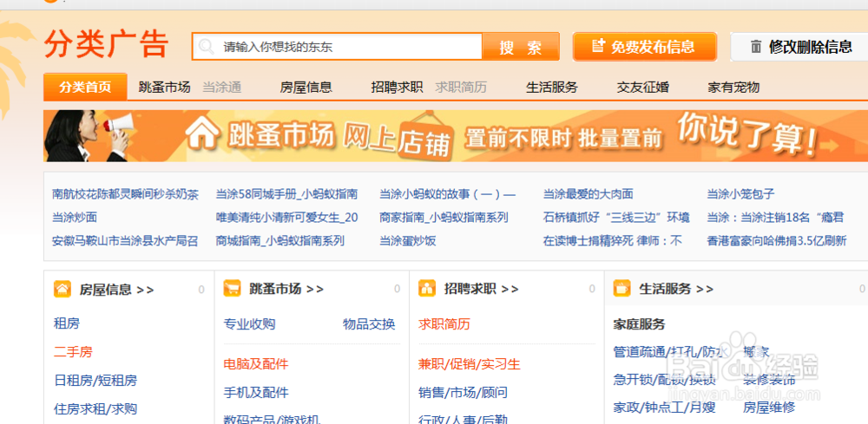Click the people icon beside 招聘求职
This screenshot has height=424, width=868.
tap(427, 289)
